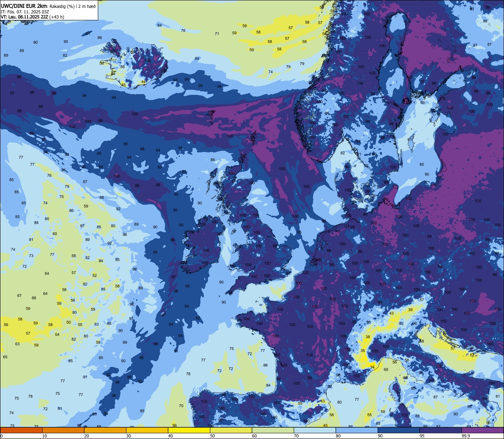Click the purple above-99.9 legend swatch
504x439 pixels.
pos(482,430)
